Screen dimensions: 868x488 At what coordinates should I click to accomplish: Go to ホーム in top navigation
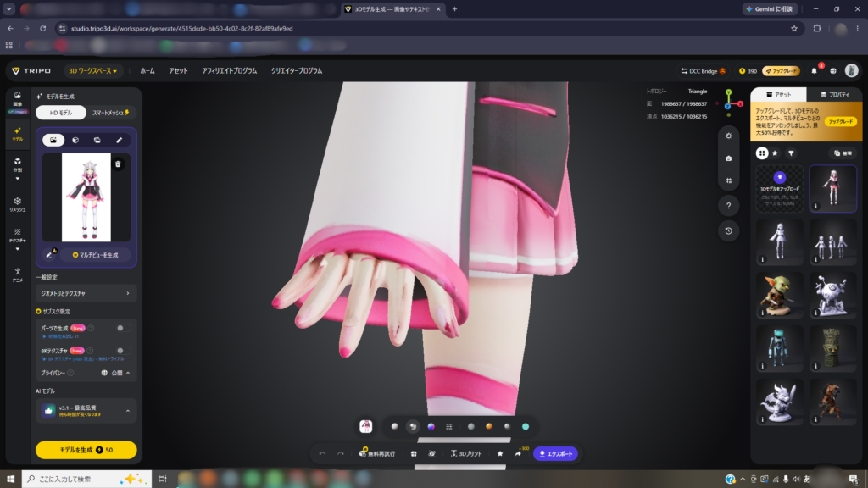147,71
